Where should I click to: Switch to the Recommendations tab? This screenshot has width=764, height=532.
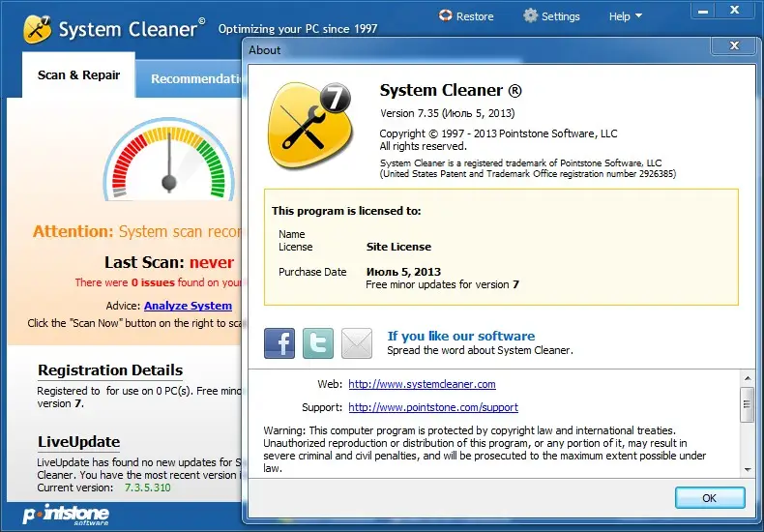[189, 78]
